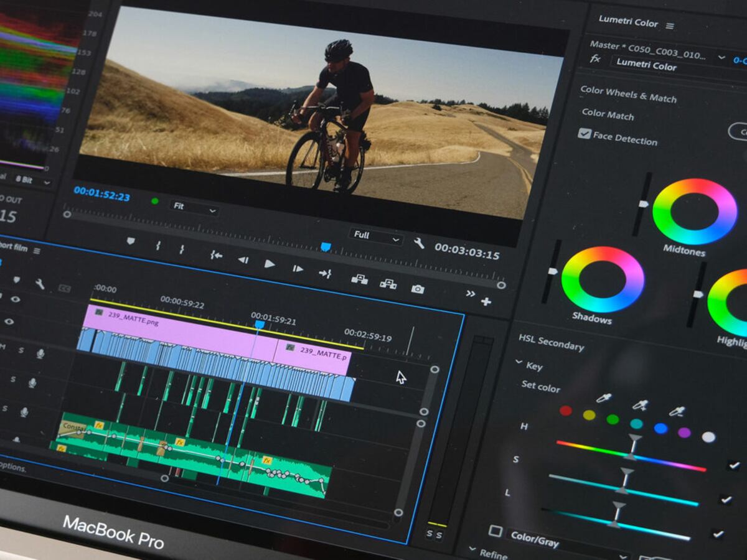Pick the purple Set color swatch

click(685, 432)
